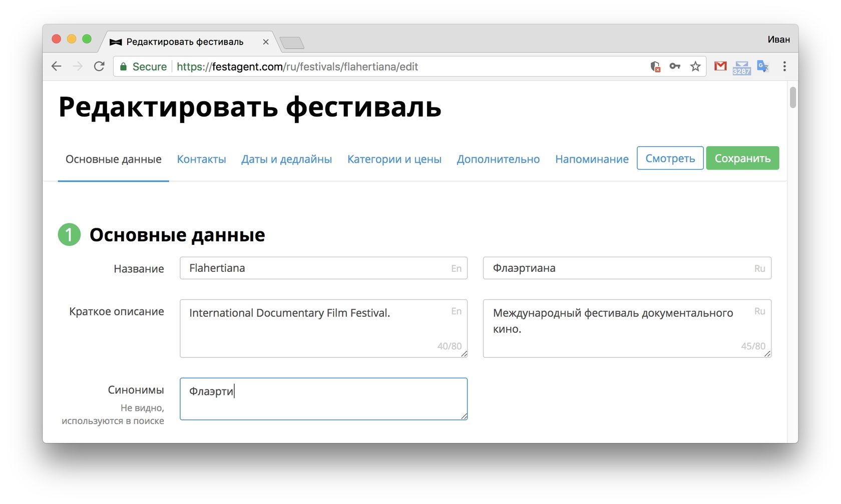Go to the Категории и цены tab
Image resolution: width=841 pixels, height=504 pixels.
[x=394, y=159]
